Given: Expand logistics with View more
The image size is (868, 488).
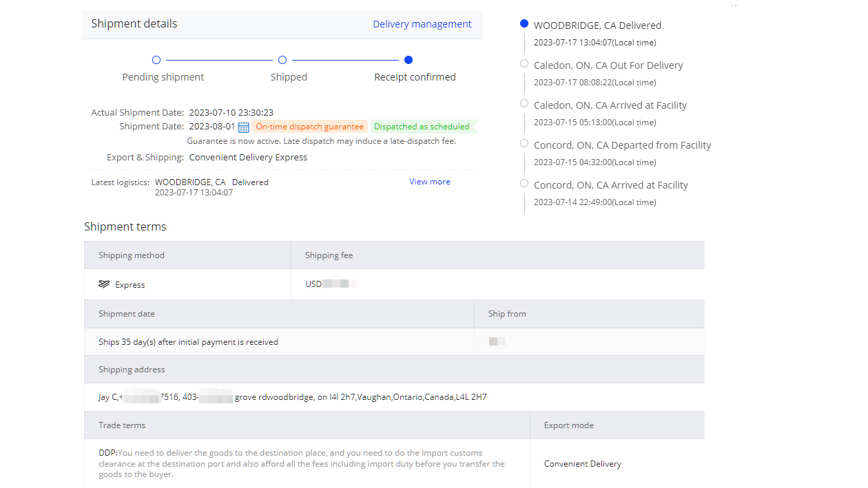Looking at the screenshot, I should tap(429, 182).
